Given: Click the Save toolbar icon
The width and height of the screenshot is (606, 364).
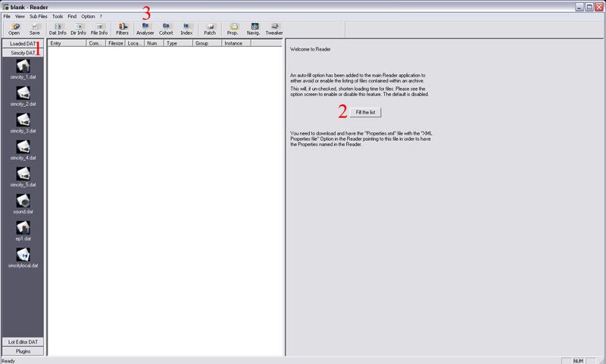Looking at the screenshot, I should pyautogui.click(x=34, y=29).
